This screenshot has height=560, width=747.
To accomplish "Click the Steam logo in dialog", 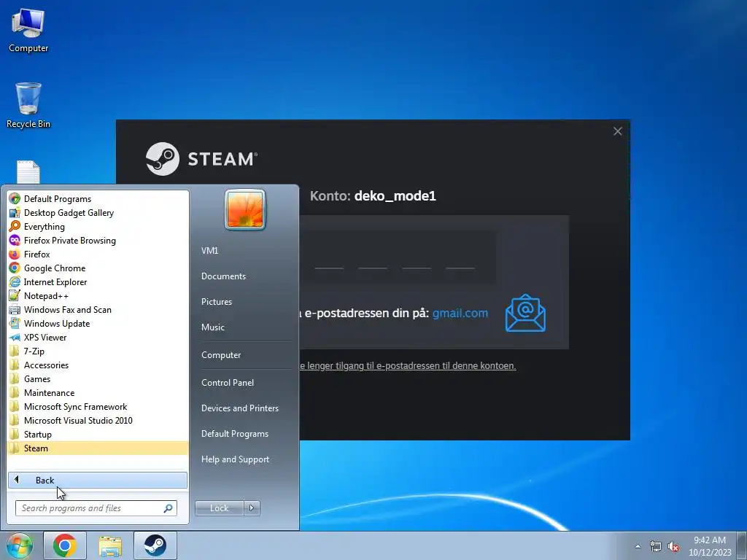I will 201,159.
